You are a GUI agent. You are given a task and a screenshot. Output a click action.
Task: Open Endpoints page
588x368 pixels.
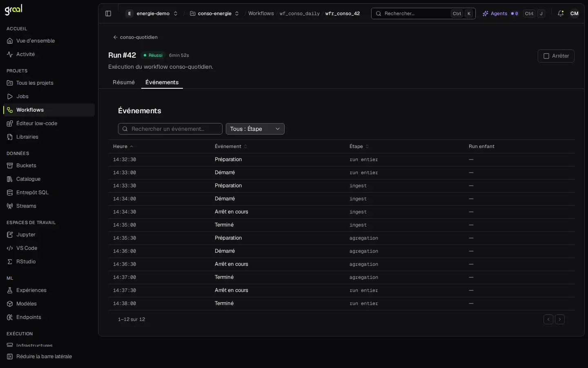pyautogui.click(x=49, y=317)
